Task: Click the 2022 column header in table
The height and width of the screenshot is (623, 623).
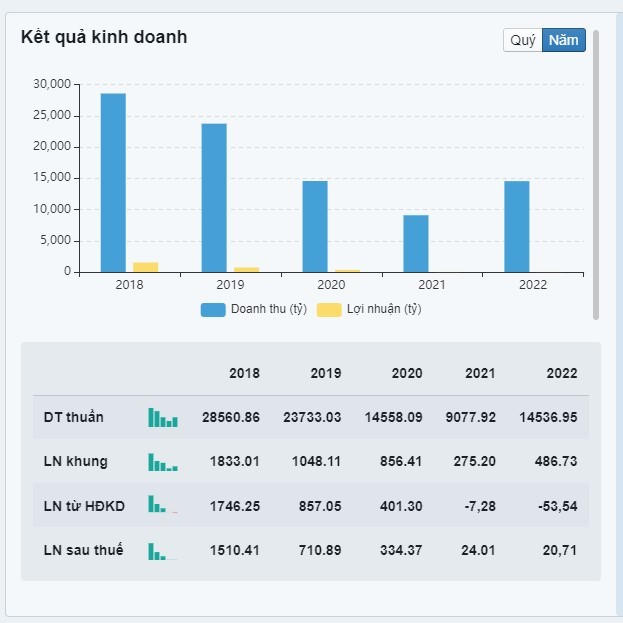Action: click(x=561, y=373)
